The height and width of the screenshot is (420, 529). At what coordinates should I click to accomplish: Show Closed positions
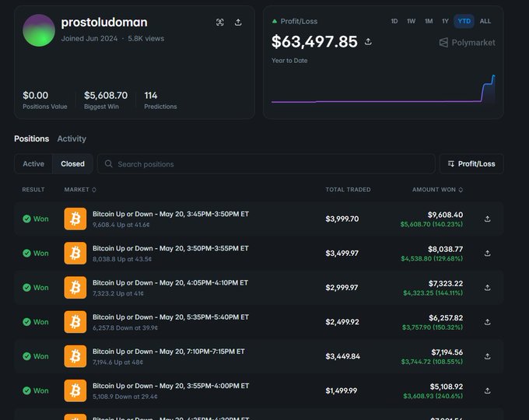pyautogui.click(x=72, y=164)
